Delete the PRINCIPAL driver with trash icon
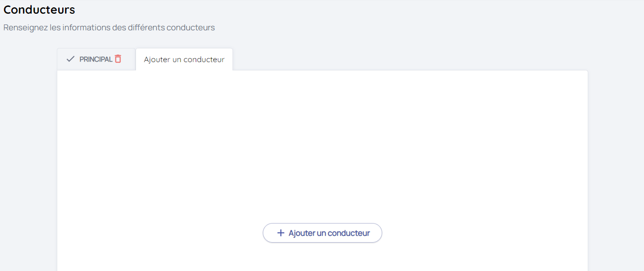 (x=118, y=59)
